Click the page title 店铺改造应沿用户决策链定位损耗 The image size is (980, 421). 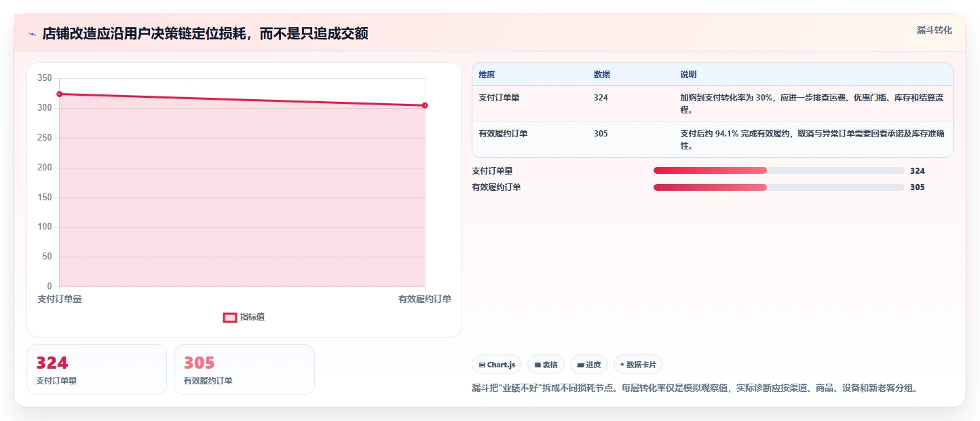pyautogui.click(x=205, y=33)
